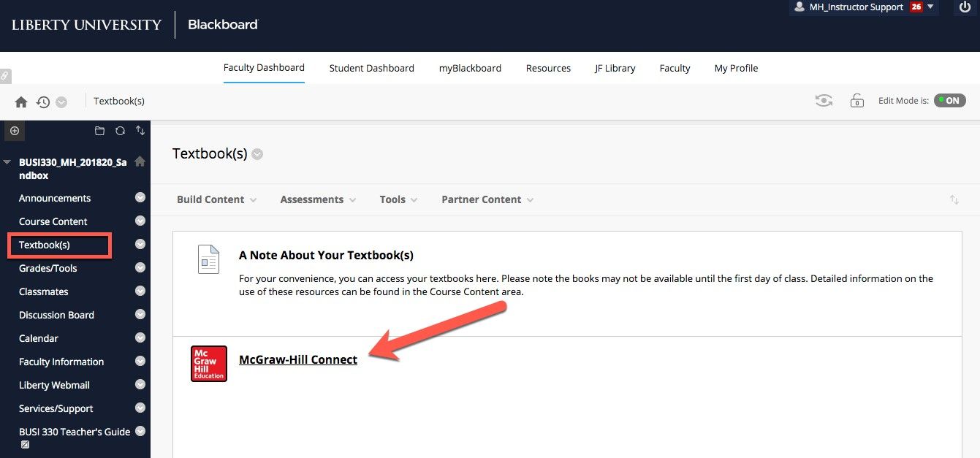Screen dimensions: 980x458
Task: Open Calendar in the course menu
Action: 39,338
